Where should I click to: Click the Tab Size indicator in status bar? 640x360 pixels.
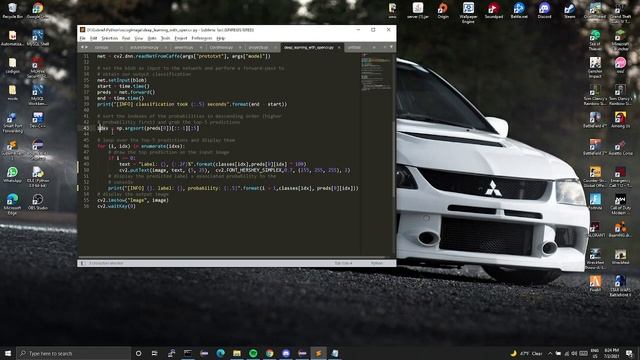tap(343, 263)
